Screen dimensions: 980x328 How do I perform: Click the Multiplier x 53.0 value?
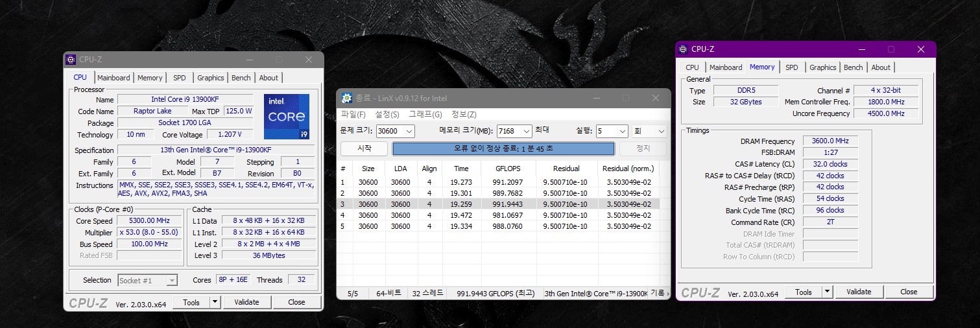point(150,233)
